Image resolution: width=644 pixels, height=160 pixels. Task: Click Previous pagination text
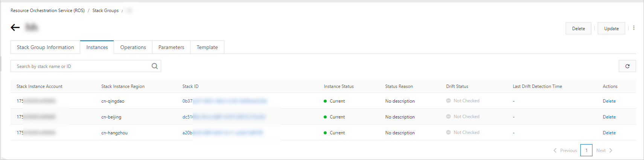point(568,151)
